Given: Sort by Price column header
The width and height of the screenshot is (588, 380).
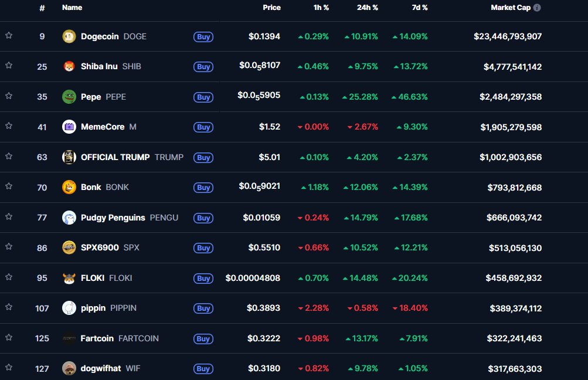Looking at the screenshot, I should pyautogui.click(x=271, y=8).
